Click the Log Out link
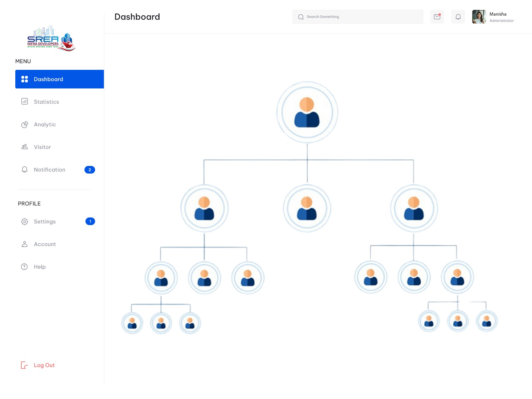The width and height of the screenshot is (532, 399). coord(44,365)
